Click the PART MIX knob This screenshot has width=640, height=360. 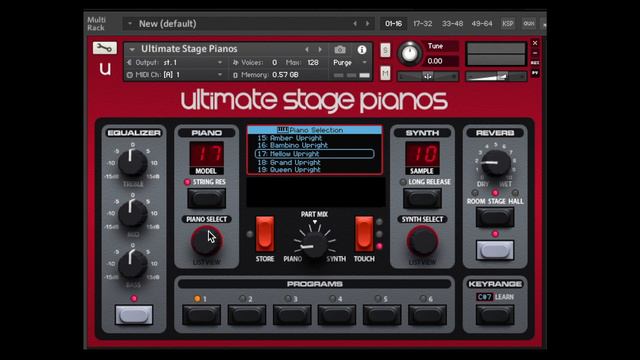pos(314,244)
